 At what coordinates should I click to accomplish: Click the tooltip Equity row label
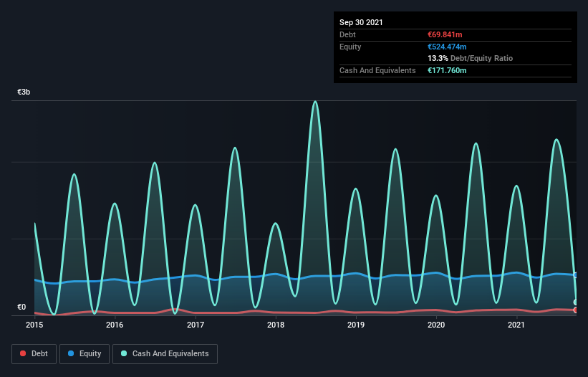click(x=350, y=47)
